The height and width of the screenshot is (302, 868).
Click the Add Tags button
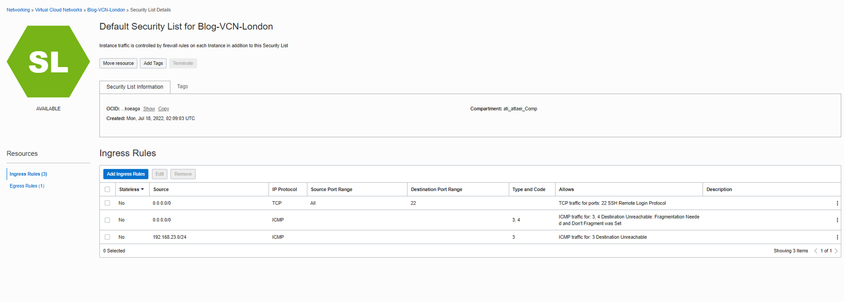pyautogui.click(x=153, y=63)
